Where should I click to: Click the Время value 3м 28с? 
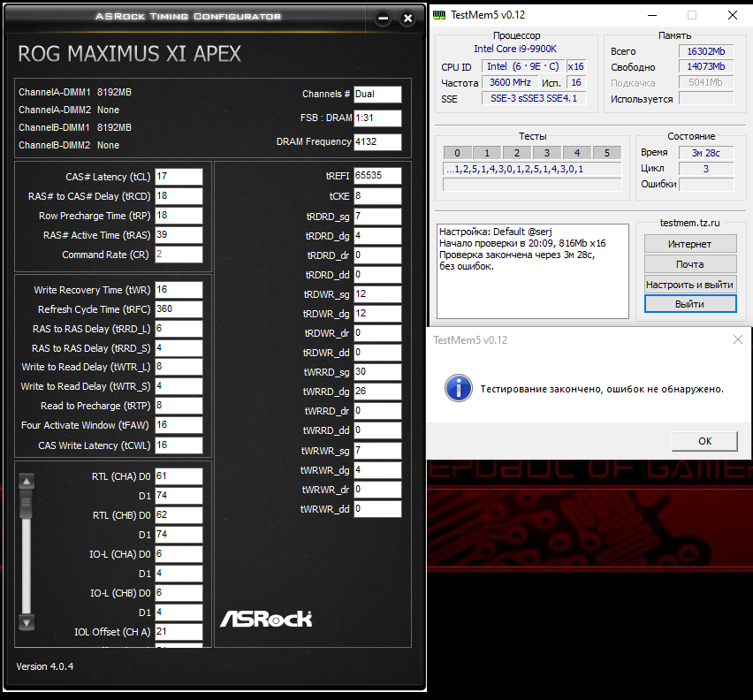[x=706, y=153]
